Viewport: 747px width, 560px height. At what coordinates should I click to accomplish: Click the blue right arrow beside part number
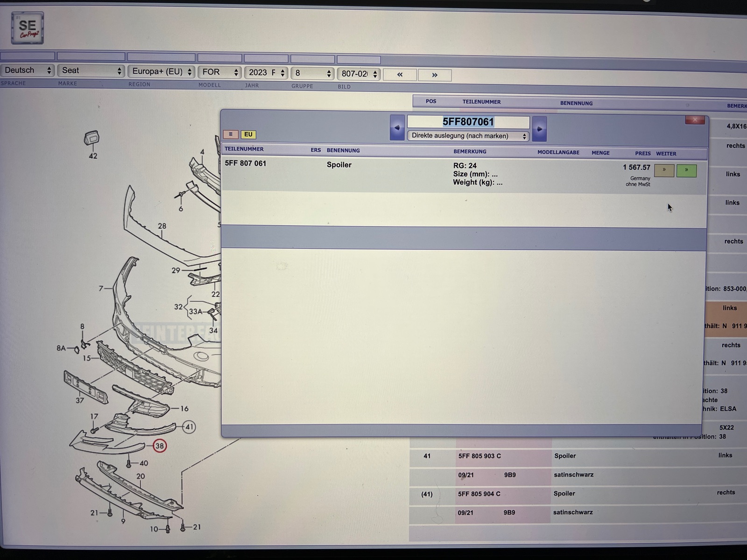(539, 129)
